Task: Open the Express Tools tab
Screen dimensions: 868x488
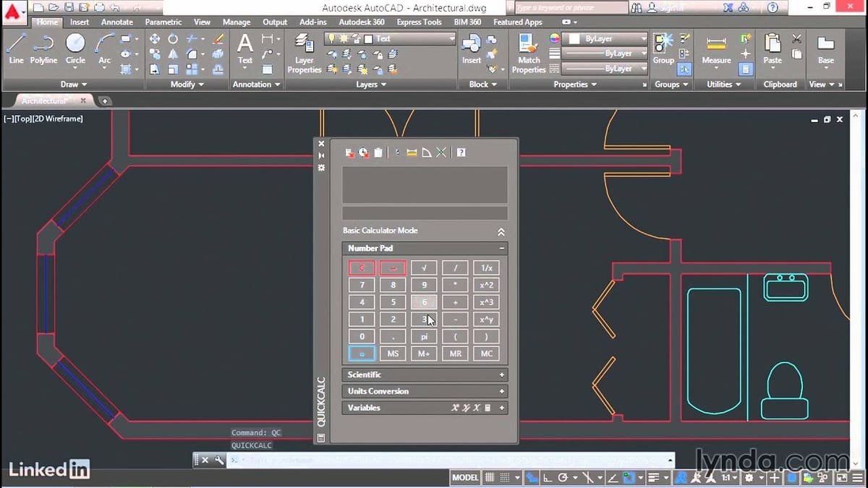Action: (x=419, y=22)
